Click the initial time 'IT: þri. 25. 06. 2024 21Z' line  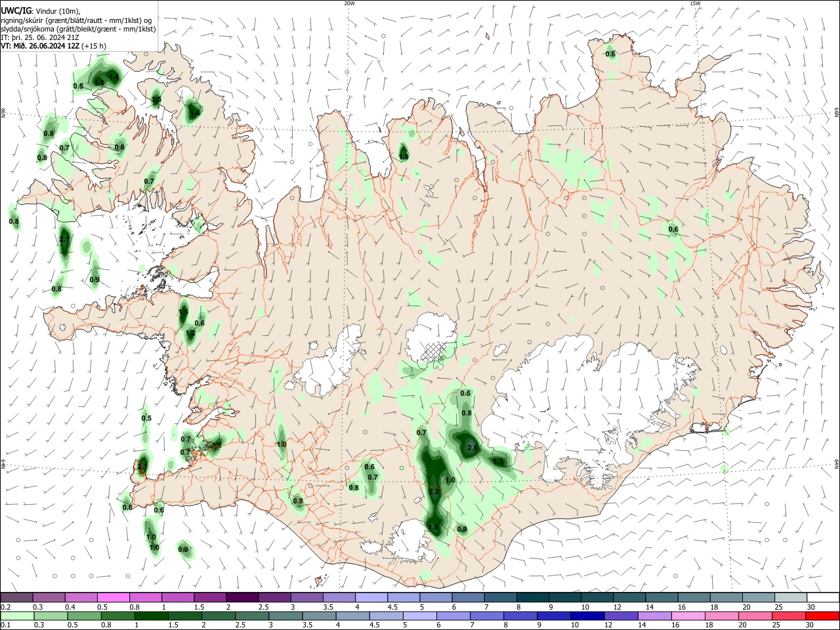(x=41, y=37)
